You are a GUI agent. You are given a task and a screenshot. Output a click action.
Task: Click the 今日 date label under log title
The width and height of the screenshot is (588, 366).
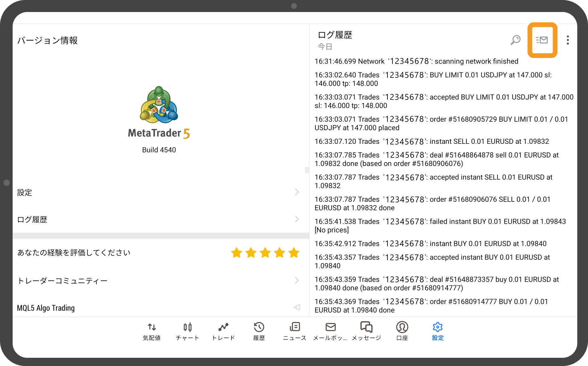tap(325, 47)
